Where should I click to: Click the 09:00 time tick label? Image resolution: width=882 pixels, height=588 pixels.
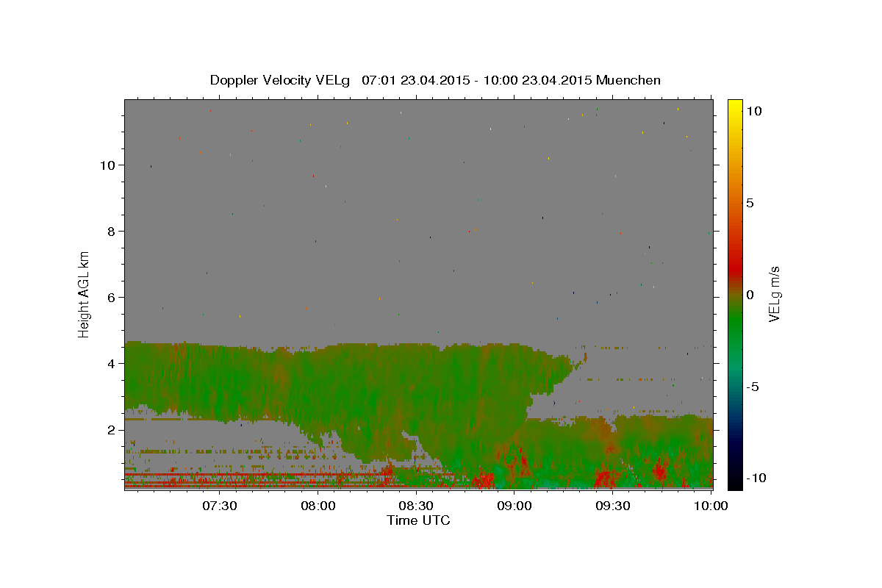514,506
